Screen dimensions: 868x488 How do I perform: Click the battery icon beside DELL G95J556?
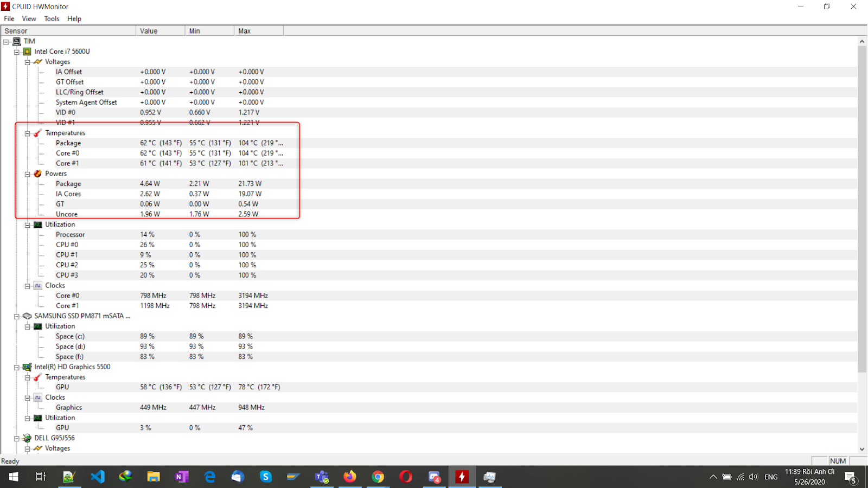pyautogui.click(x=27, y=438)
